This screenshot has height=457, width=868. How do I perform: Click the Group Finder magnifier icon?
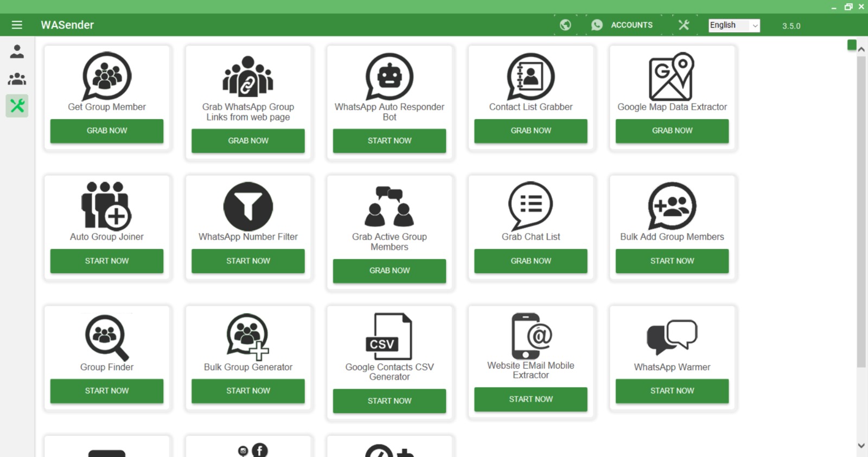point(107,337)
